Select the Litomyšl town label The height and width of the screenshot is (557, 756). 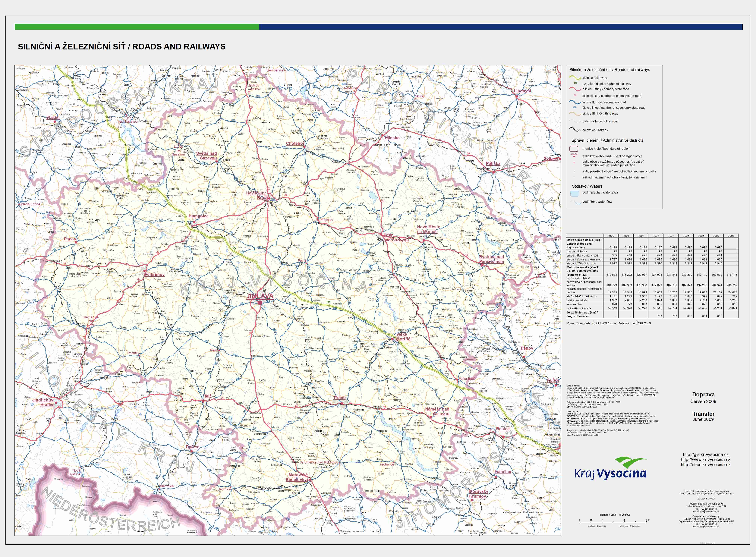522,91
